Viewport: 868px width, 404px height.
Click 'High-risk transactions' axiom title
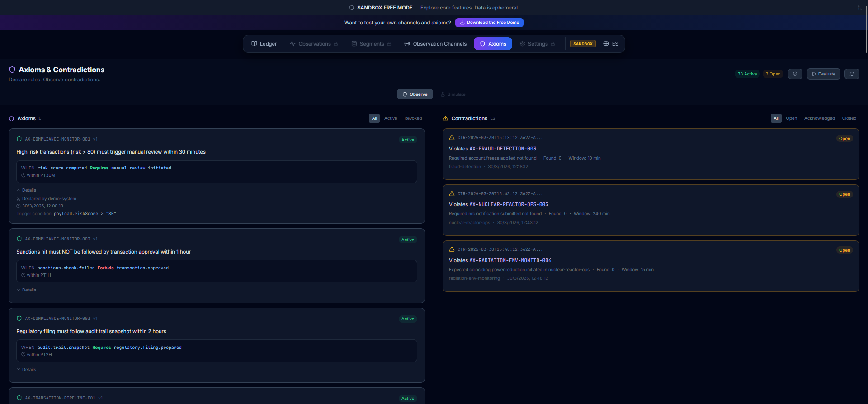tap(111, 152)
